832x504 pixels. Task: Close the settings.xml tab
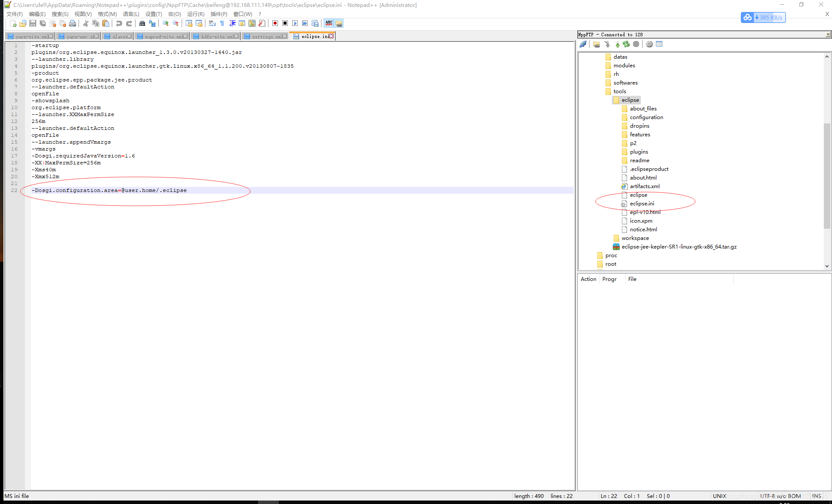pos(284,37)
